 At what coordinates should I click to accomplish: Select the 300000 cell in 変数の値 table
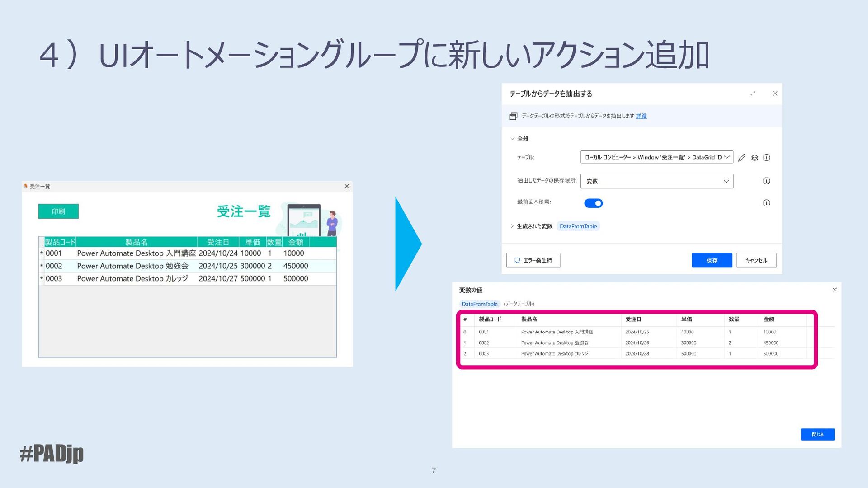(x=689, y=343)
